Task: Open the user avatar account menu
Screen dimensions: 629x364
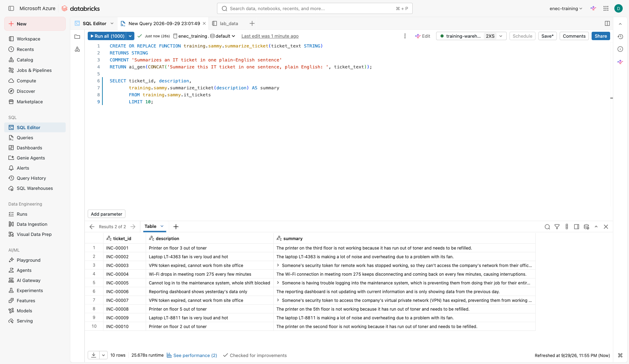Action: [x=619, y=8]
